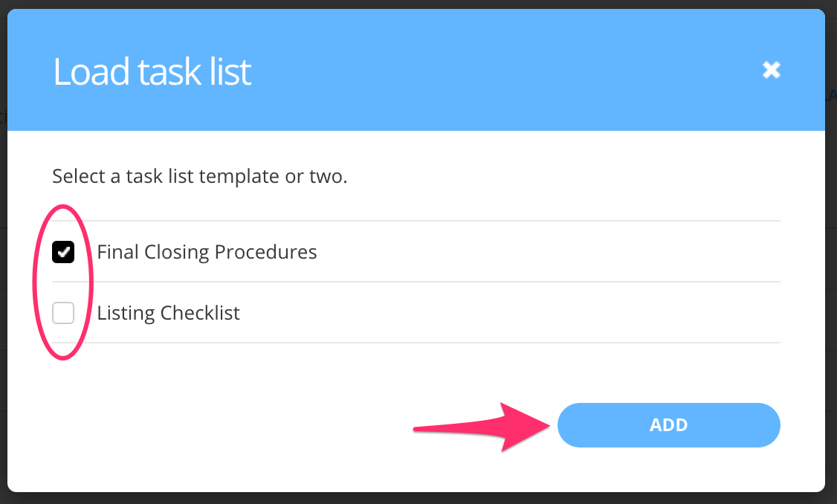Viewport: 837px width, 504px height.
Task: Click the rounded blue ADD button shape
Action: (x=668, y=424)
